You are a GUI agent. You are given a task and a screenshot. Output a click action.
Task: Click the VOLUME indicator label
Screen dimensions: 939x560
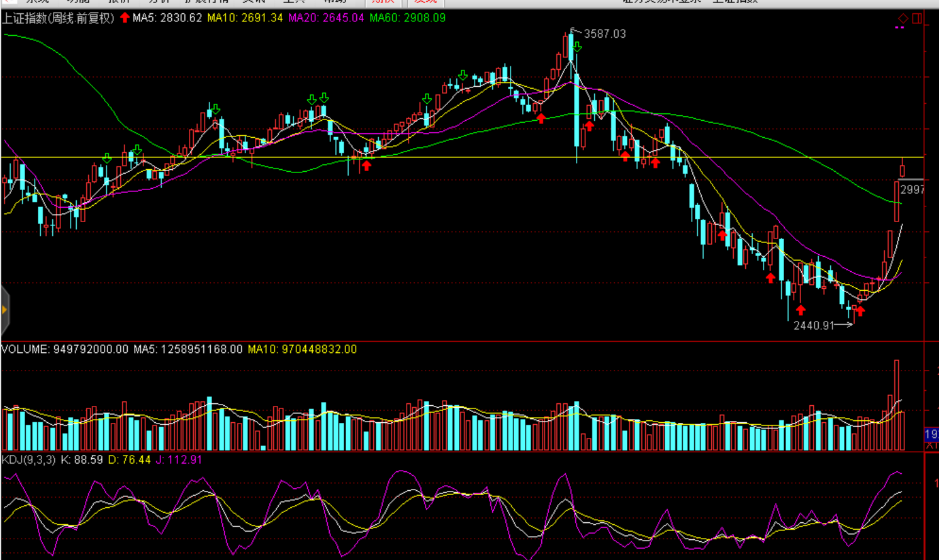click(65, 349)
